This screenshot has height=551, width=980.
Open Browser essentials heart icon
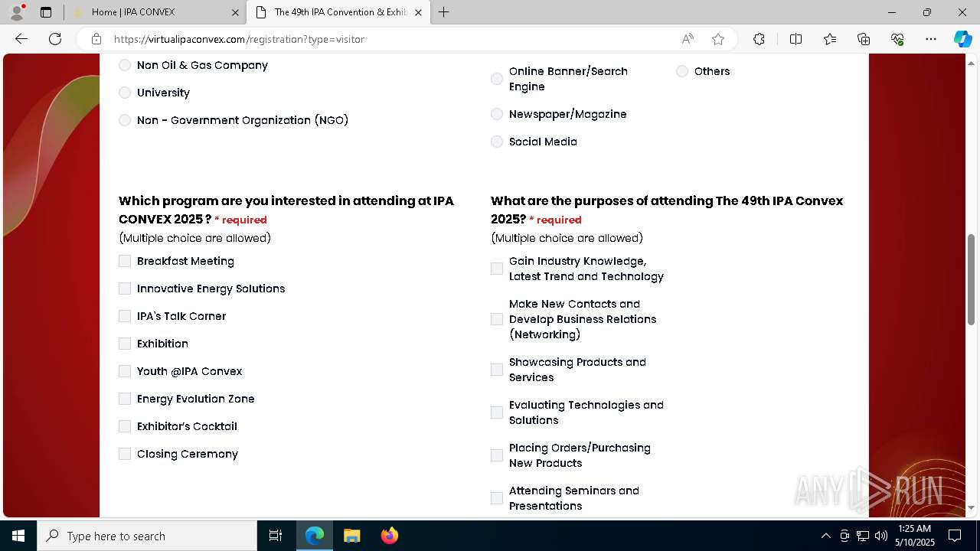click(897, 39)
